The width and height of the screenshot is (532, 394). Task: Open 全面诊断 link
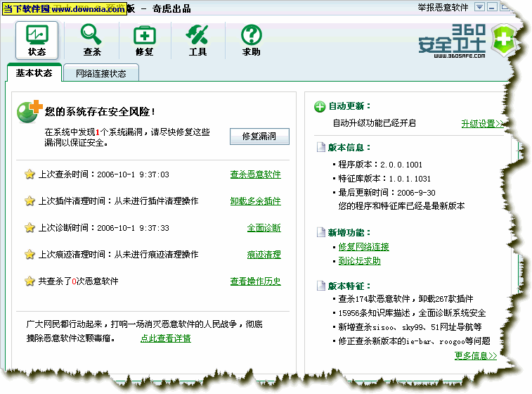click(264, 227)
